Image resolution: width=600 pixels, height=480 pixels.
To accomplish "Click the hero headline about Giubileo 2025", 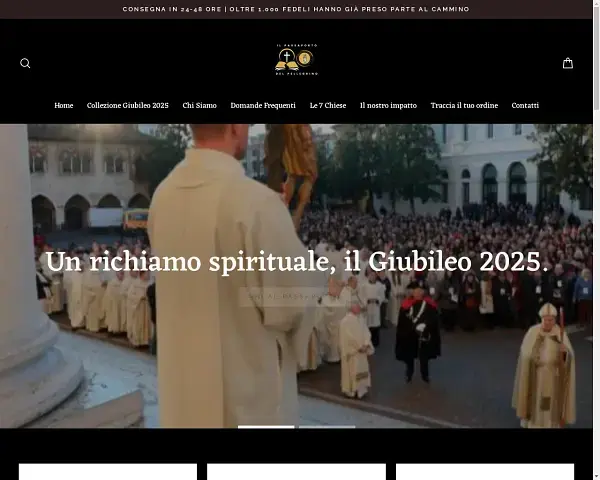I will tap(296, 263).
